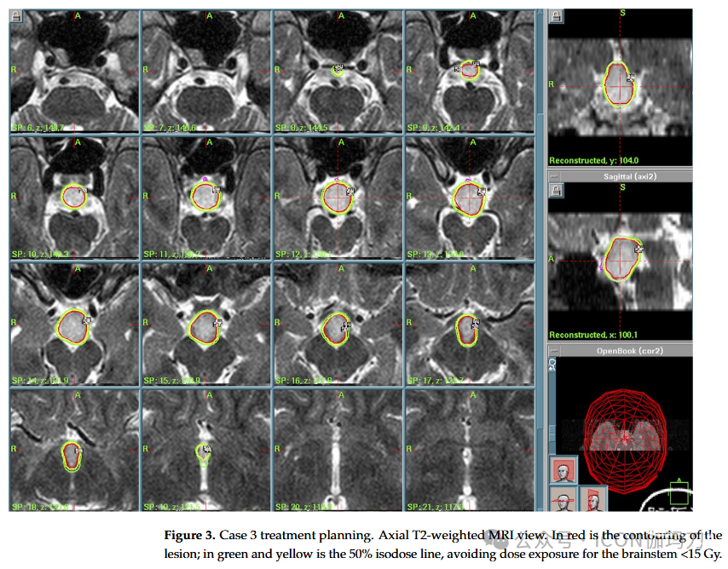Select axial slice SP 21 thumbnail
This screenshot has width=728, height=569.
pos(470,450)
